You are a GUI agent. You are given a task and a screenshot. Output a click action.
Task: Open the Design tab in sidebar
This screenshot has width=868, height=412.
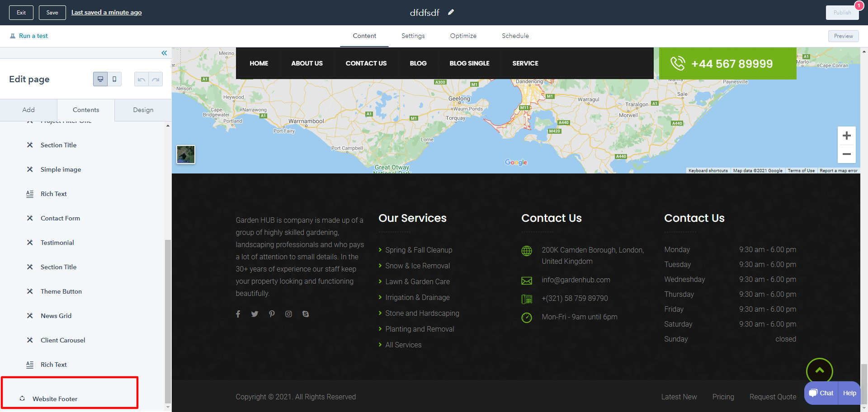click(143, 110)
